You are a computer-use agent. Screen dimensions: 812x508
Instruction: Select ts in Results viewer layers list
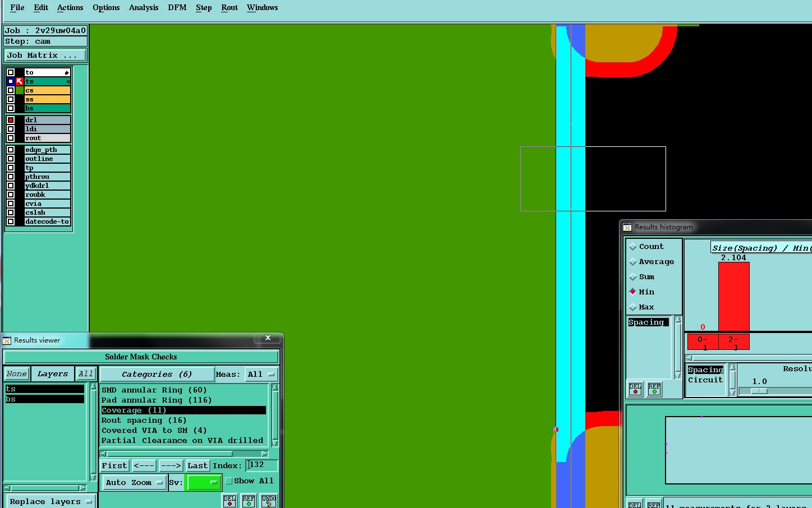[x=45, y=389]
